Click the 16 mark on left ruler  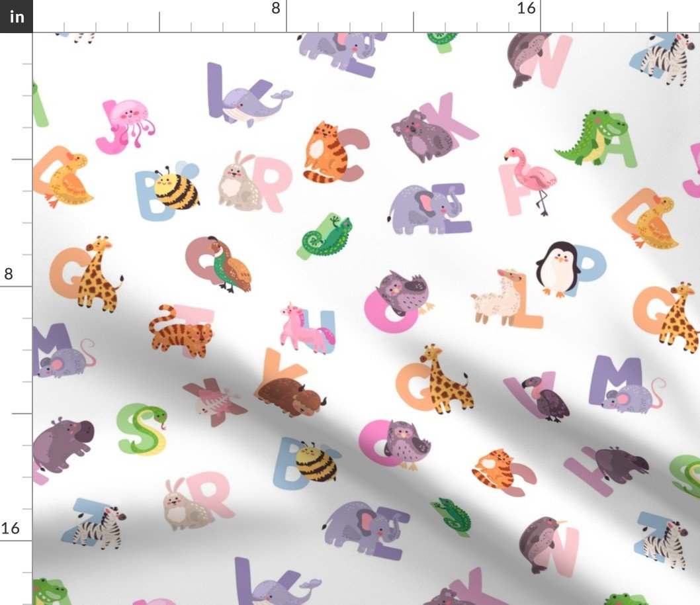click(11, 528)
